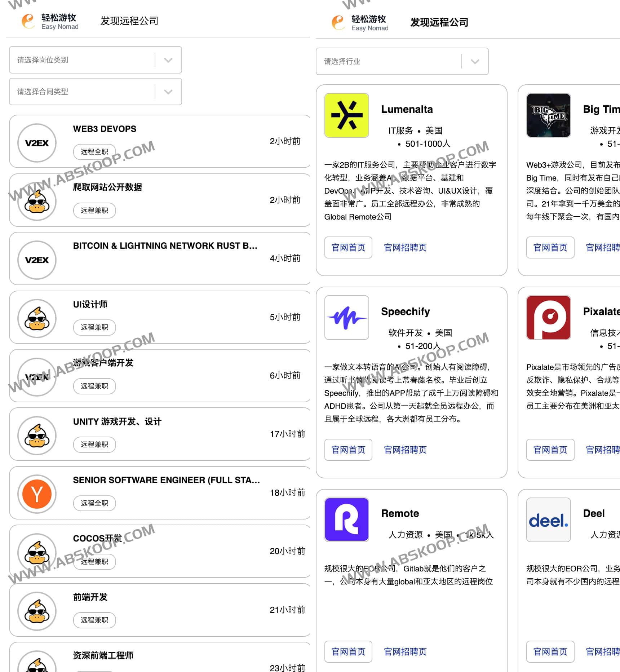Click 501-1000人 size under Lumenalta
This screenshot has height=672, width=620.
428,144
